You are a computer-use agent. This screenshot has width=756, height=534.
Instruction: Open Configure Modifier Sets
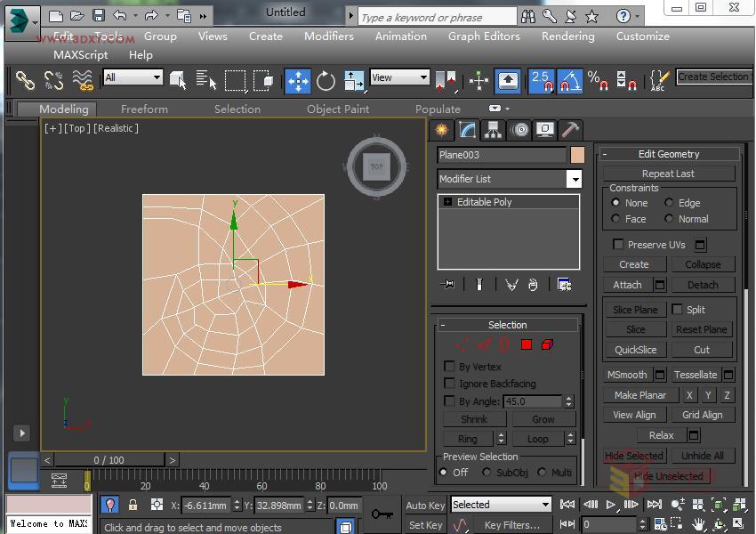pyautogui.click(x=563, y=284)
